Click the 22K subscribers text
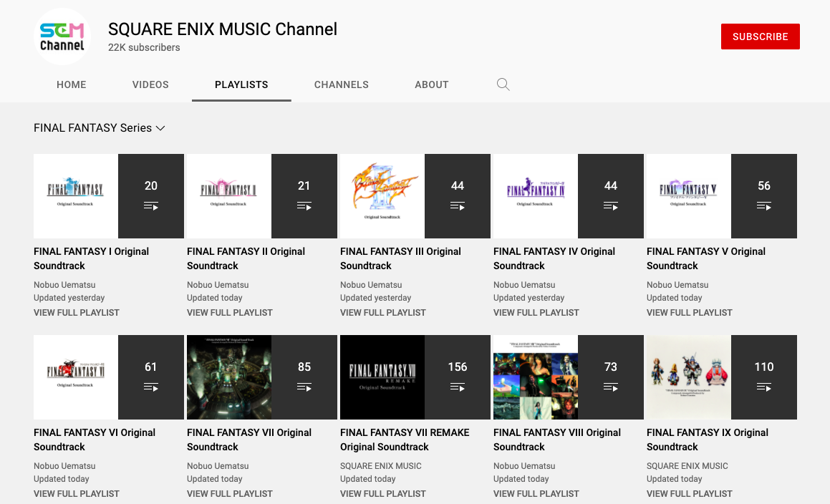 pyautogui.click(x=144, y=48)
